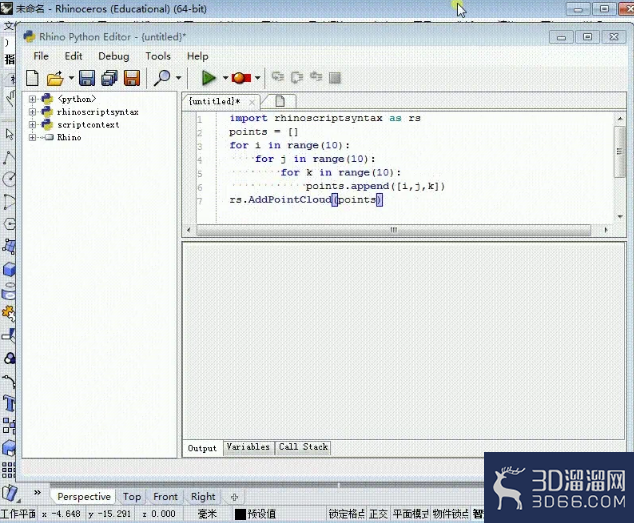Viewport: 634px width, 523px height.
Task: Expand the scriptcontext tree node
Action: [32, 125]
